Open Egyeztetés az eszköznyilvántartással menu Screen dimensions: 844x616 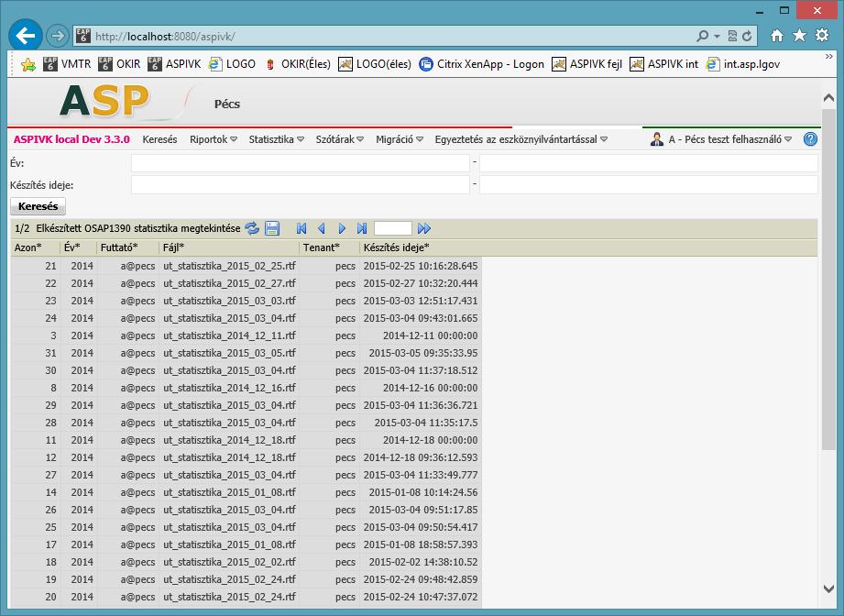point(521,139)
